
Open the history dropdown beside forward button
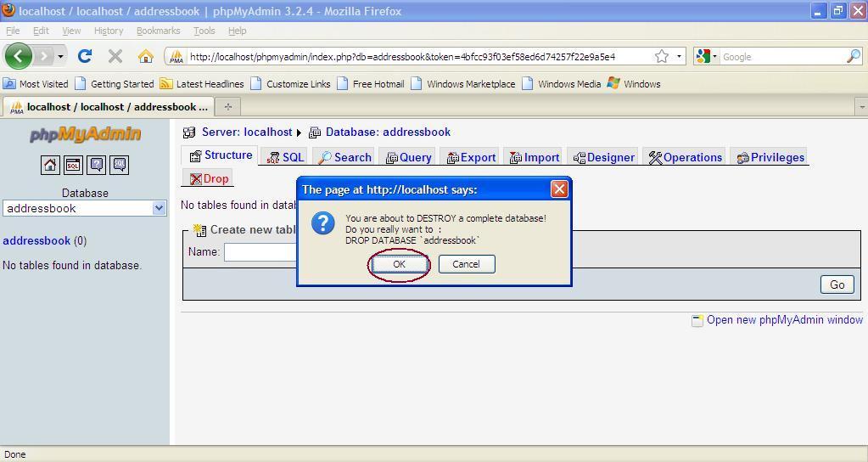point(60,56)
